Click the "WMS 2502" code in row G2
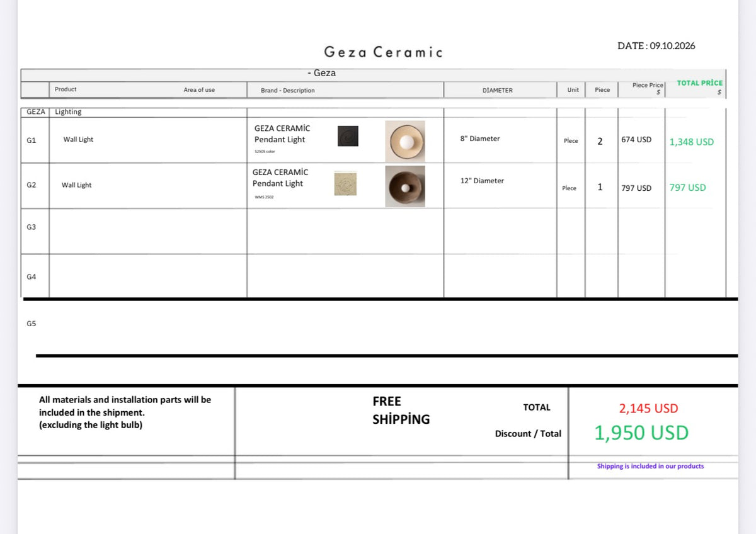Image resolution: width=756 pixels, height=534 pixels. 265,197
